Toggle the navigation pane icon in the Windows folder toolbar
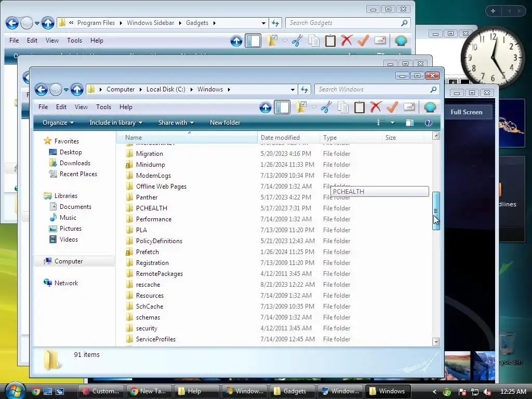 (x=282, y=108)
